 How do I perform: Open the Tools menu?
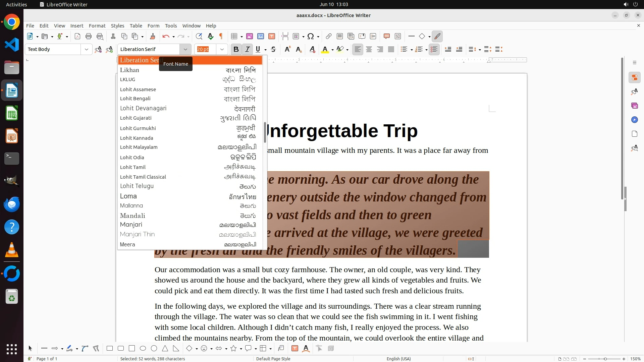(171, 25)
